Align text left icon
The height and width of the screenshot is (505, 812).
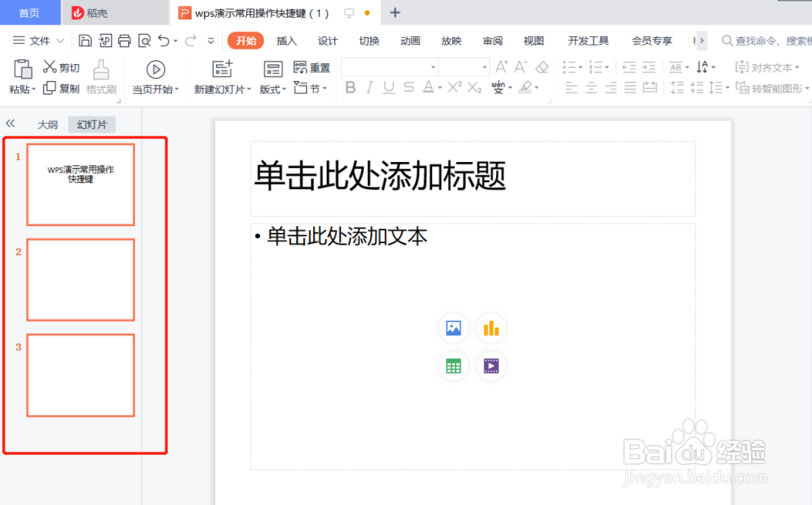[572, 87]
